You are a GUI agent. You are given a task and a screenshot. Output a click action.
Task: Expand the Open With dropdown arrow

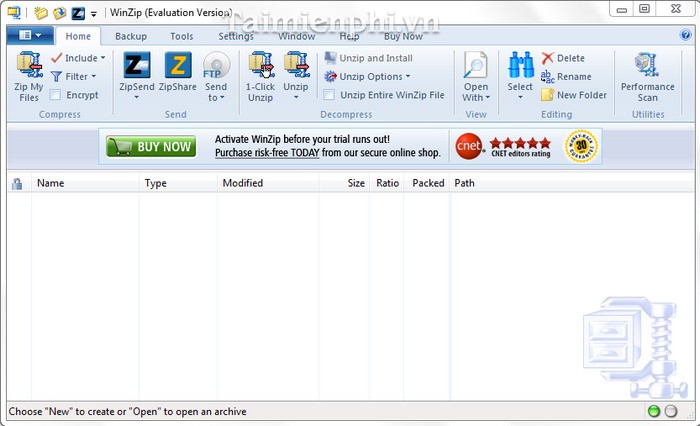488,97
